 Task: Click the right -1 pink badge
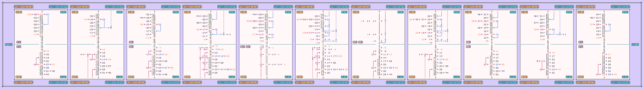click(x=248, y=47)
